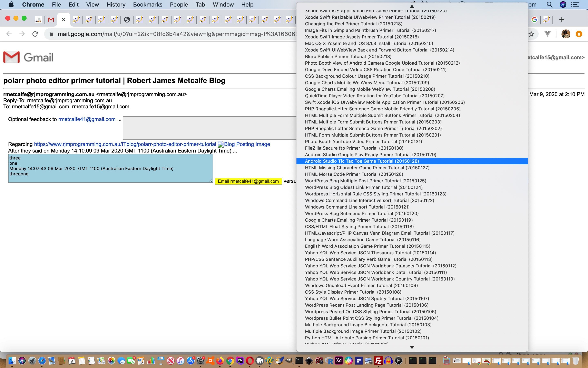The width and height of the screenshot is (588, 368).
Task: Click the browser Forward arrow
Action: (x=22, y=34)
